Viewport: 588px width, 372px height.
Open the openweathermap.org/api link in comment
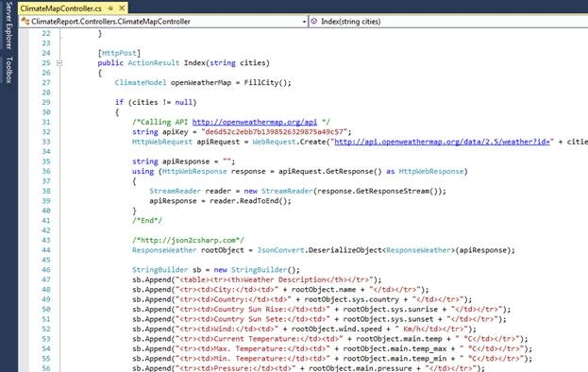(x=255, y=122)
